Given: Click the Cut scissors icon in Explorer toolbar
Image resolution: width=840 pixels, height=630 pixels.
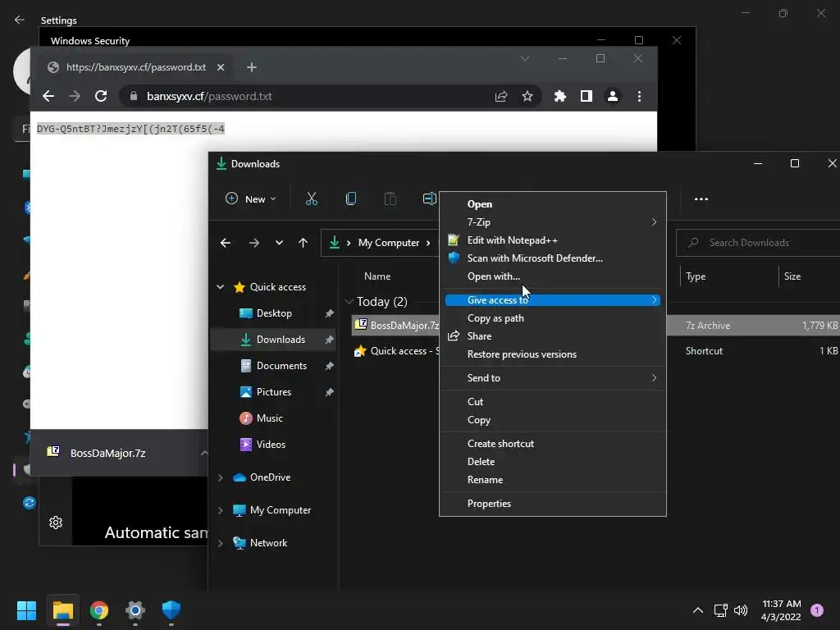Looking at the screenshot, I should [311, 199].
